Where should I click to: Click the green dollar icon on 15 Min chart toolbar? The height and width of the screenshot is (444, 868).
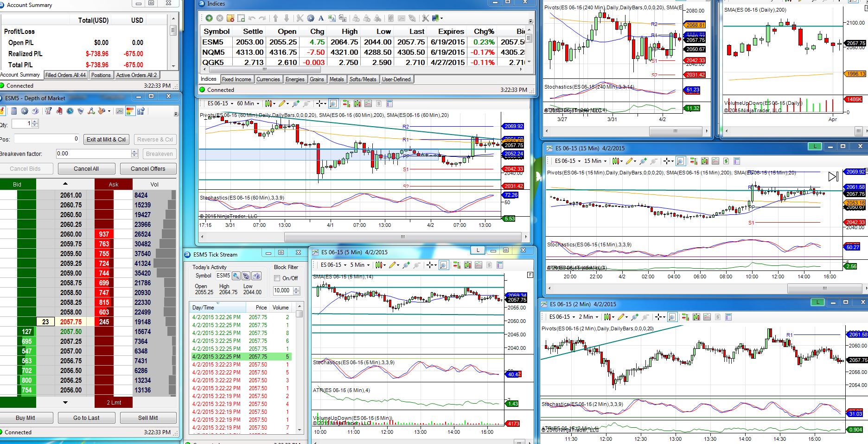pyautogui.click(x=726, y=161)
